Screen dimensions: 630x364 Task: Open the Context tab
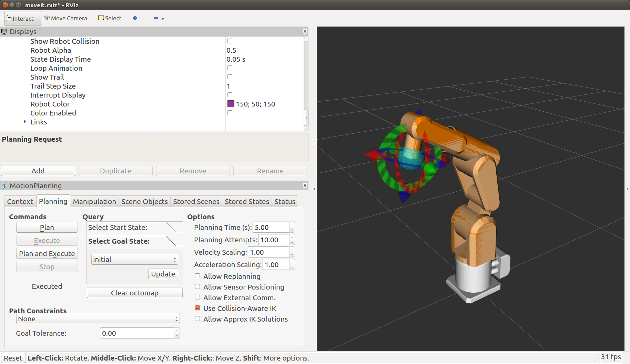[x=20, y=201]
